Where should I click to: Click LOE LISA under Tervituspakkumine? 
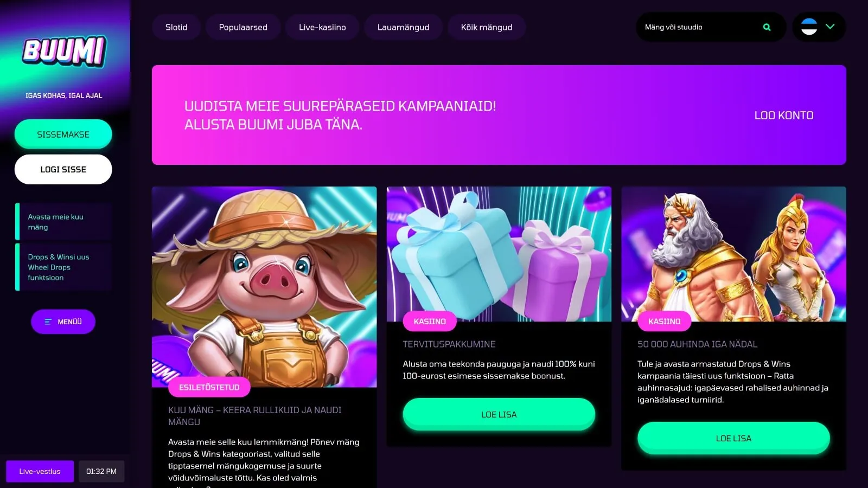(499, 414)
